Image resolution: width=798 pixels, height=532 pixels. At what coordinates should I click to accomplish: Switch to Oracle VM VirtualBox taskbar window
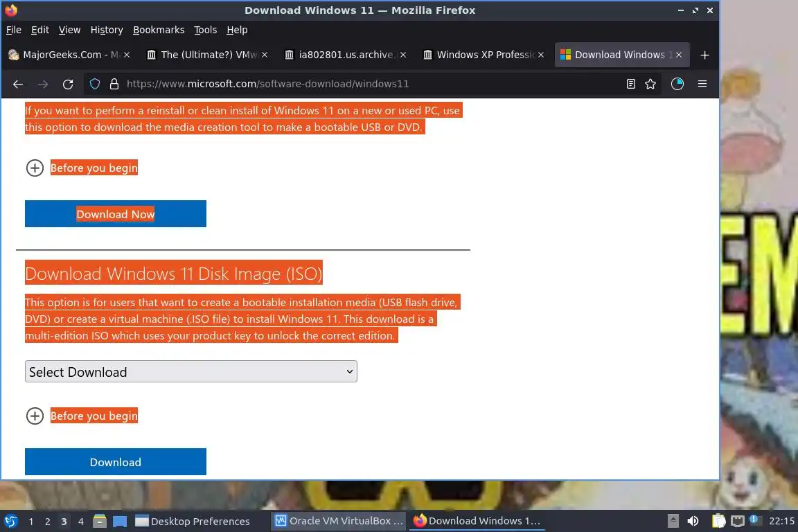[x=339, y=521]
